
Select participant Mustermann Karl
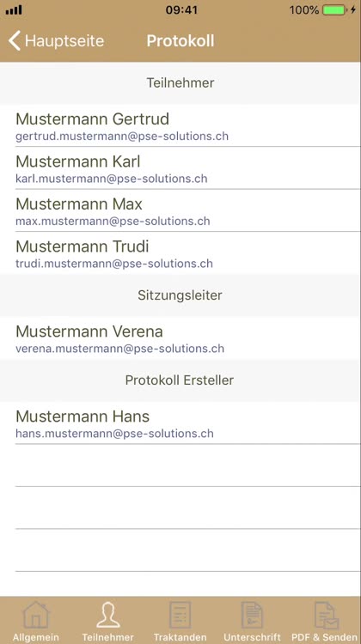coord(180,168)
